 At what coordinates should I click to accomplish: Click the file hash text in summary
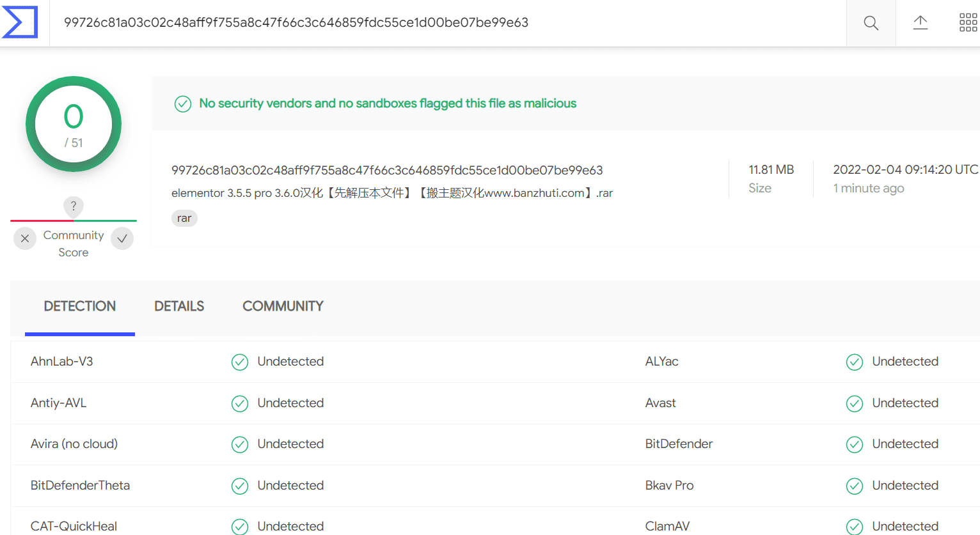click(x=387, y=170)
